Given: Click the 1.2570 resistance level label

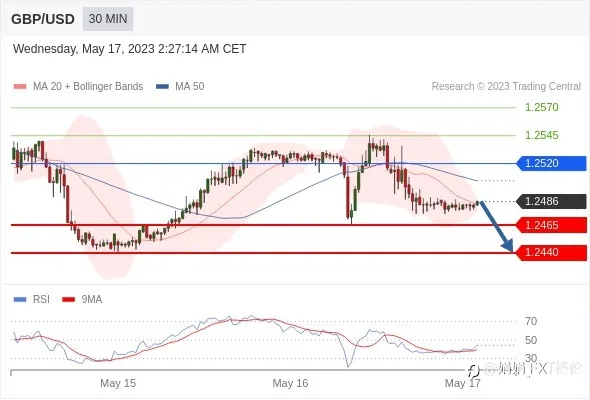Looking at the screenshot, I should click(541, 107).
